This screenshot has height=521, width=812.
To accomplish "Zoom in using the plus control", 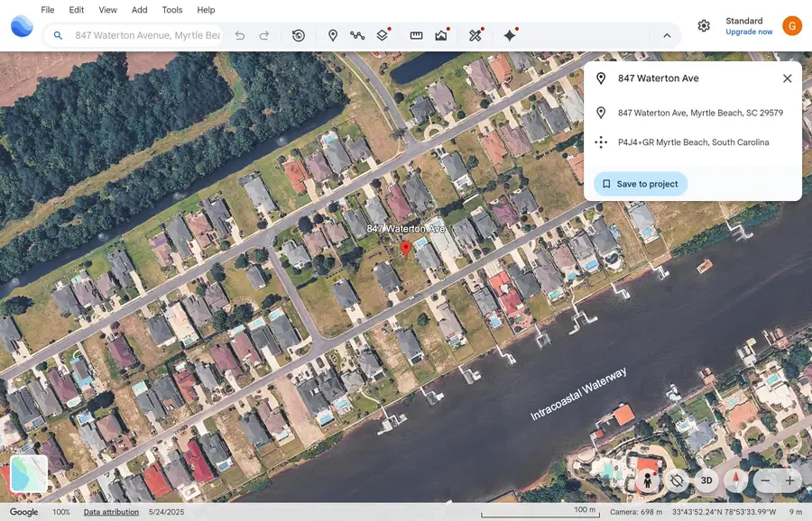I will 791,480.
